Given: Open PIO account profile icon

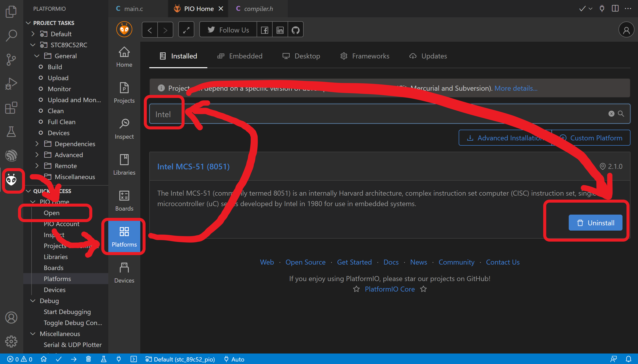Looking at the screenshot, I should (x=626, y=30).
